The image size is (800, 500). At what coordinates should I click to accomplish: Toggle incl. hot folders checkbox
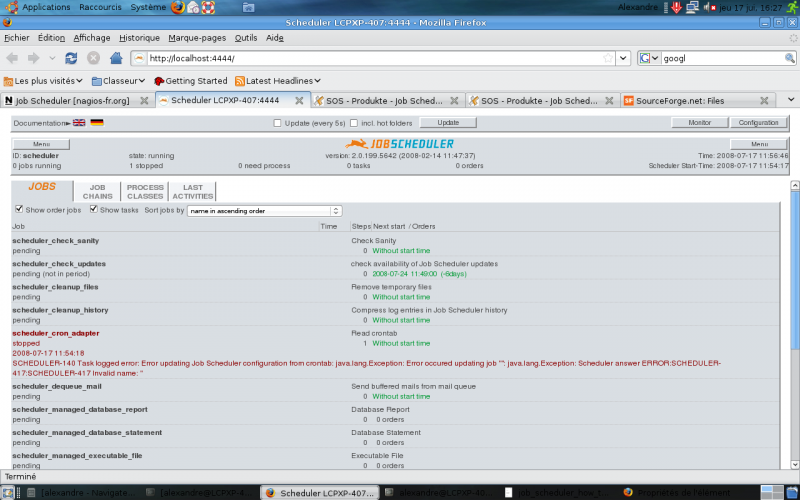pyautogui.click(x=354, y=123)
